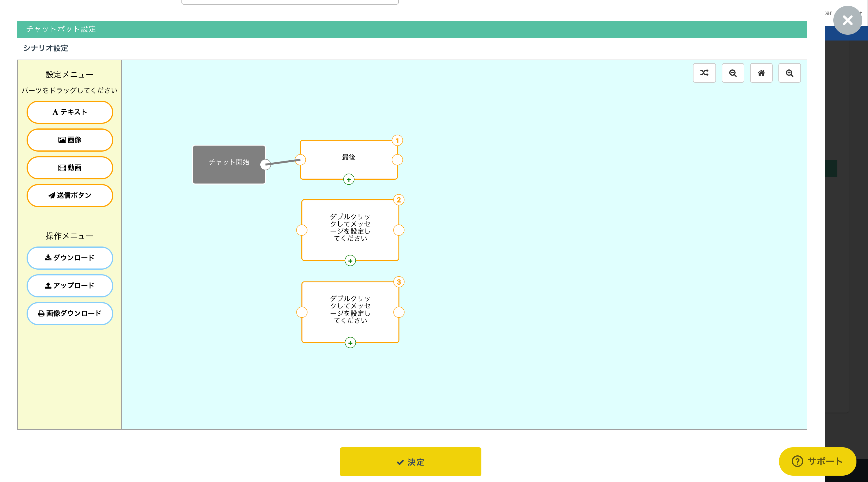Click the shuffle auto-arrange icon

(704, 73)
